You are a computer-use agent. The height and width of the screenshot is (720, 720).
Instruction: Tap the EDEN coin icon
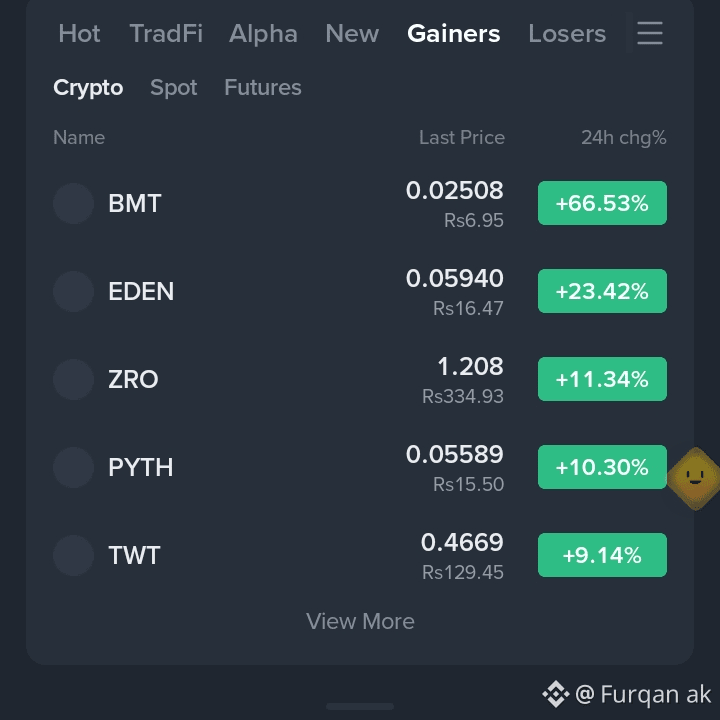[73, 291]
